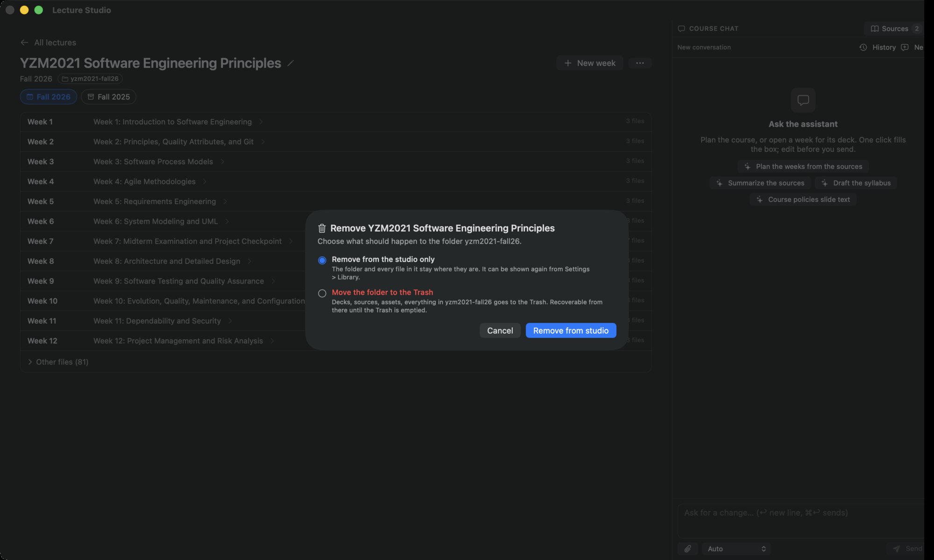Expand chevron beside Week 5: Requirements Engineering

tap(225, 202)
